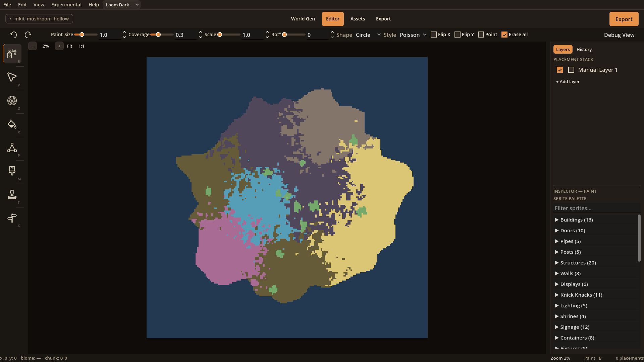Zoom in with plus button
Image resolution: width=644 pixels, height=362 pixels.
coord(59,46)
